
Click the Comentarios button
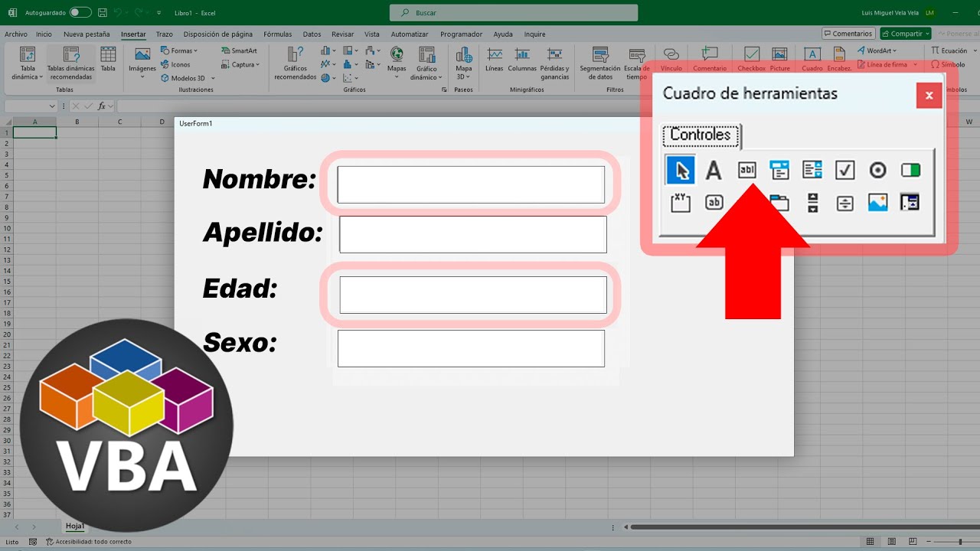(x=848, y=34)
